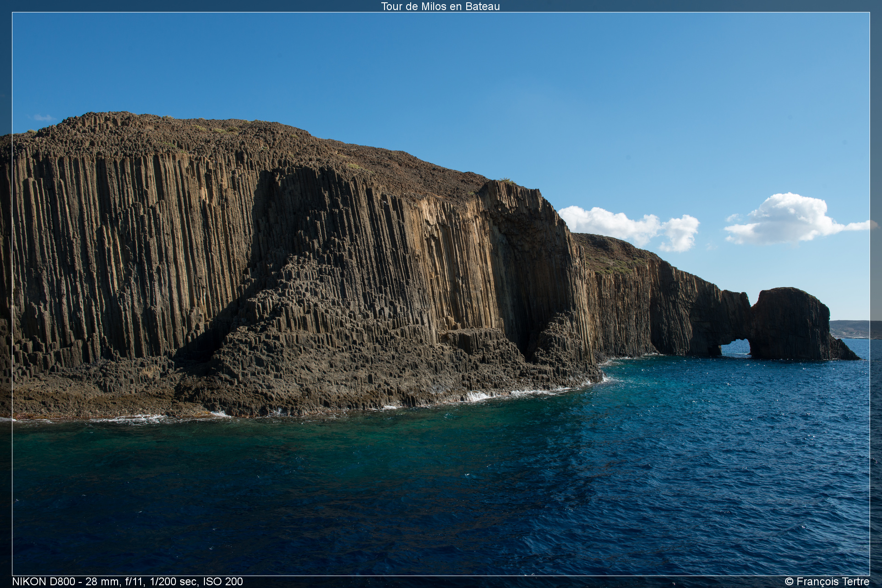Click the NIKON D800 camera settings caption

[127, 582]
